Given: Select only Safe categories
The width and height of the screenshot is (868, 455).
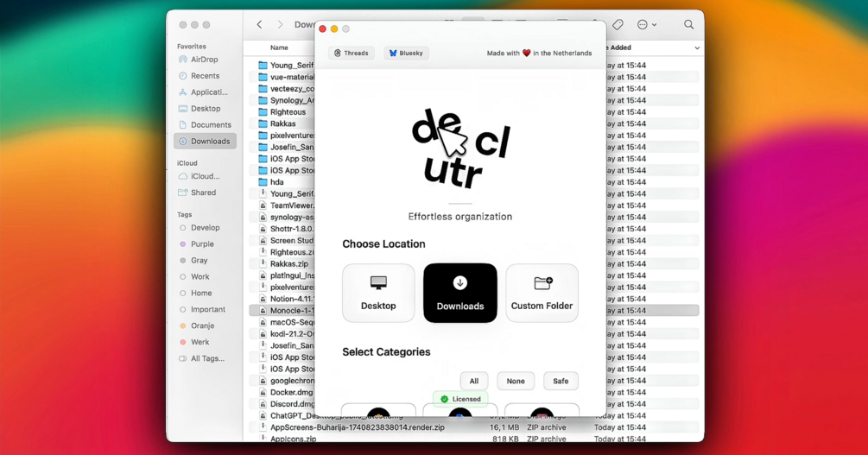Looking at the screenshot, I should pyautogui.click(x=561, y=381).
